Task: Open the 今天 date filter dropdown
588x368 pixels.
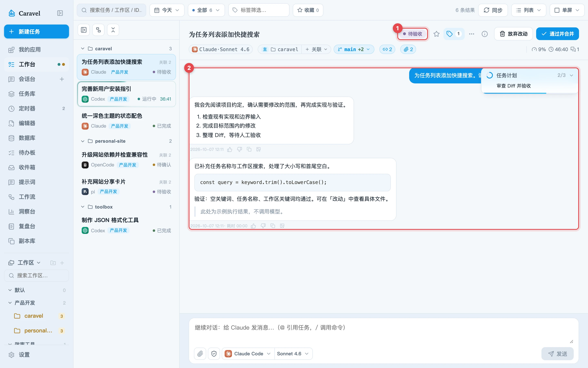Action: 167,10
